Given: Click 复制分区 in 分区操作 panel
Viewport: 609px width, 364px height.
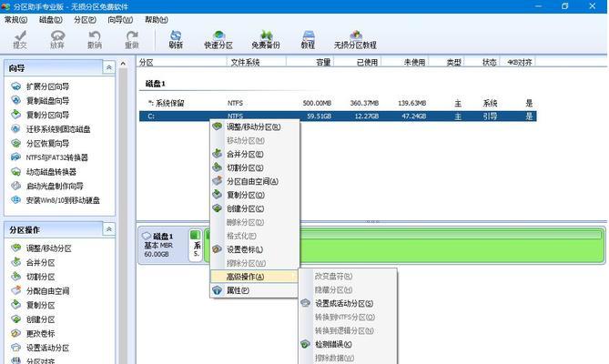Looking at the screenshot, I should [x=33, y=305].
